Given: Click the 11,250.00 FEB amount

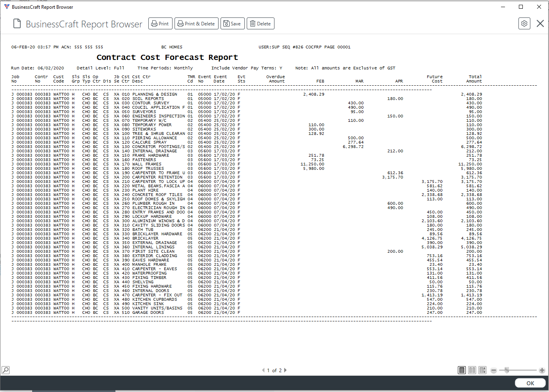Looking at the screenshot, I should 313,164.
